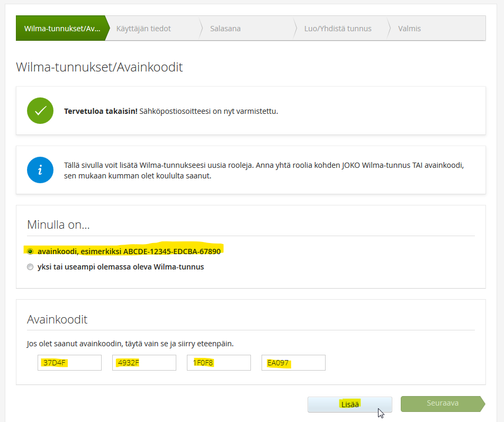Image resolution: width=504 pixels, height=422 pixels.
Task: Focus the key code field containing 37D4F
Action: click(x=69, y=363)
